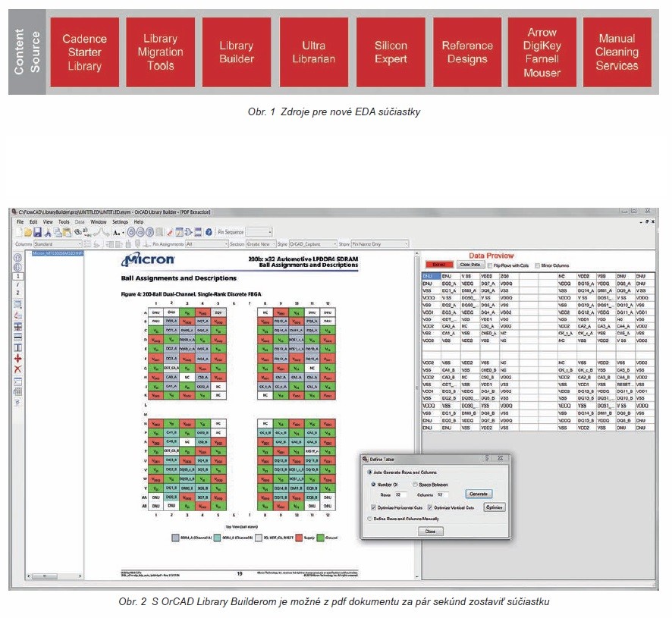This screenshot has width=672, height=618.
Task: Click the logic gate symbol toolbar icon
Action: [x=188, y=232]
